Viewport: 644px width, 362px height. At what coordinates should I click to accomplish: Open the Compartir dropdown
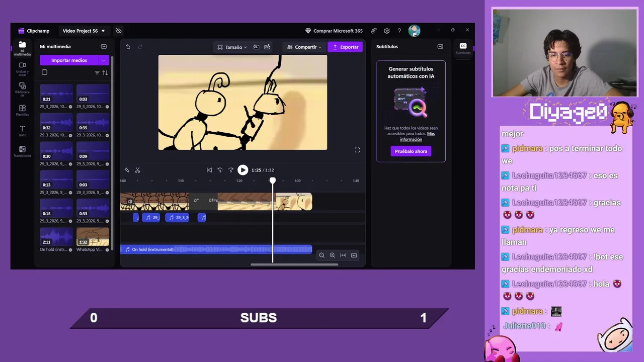pyautogui.click(x=304, y=47)
